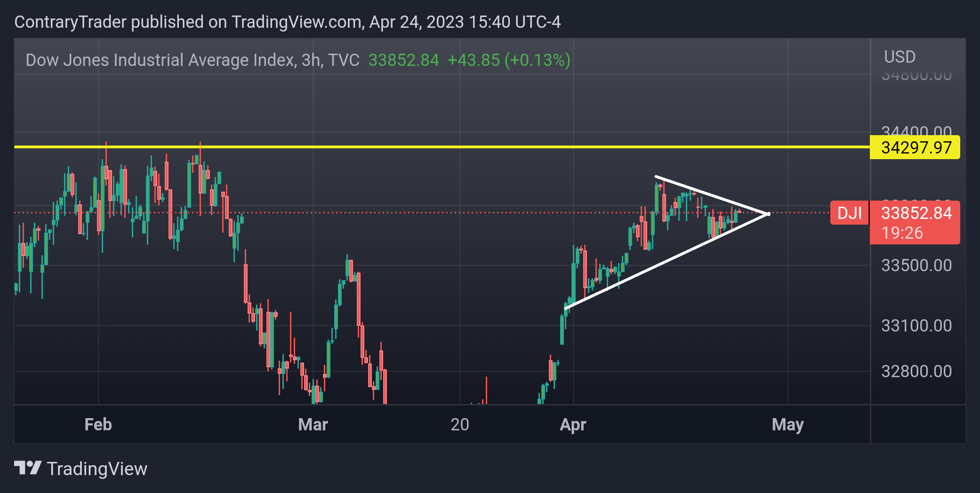The image size is (980, 493).
Task: Click the yellow 34297.97 price label
Action: (915, 147)
